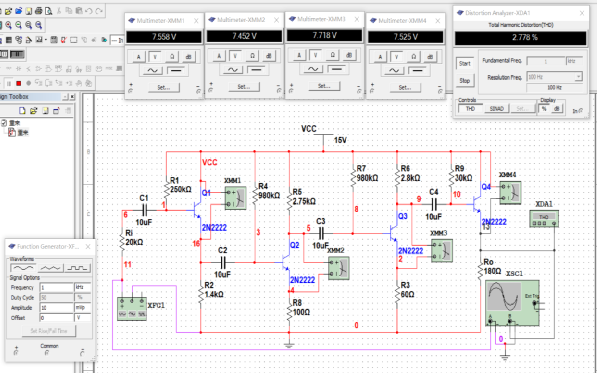Screen dimensions: 597x373
Task: Click save icon in Design Toolbox
Action: click(x=45, y=111)
